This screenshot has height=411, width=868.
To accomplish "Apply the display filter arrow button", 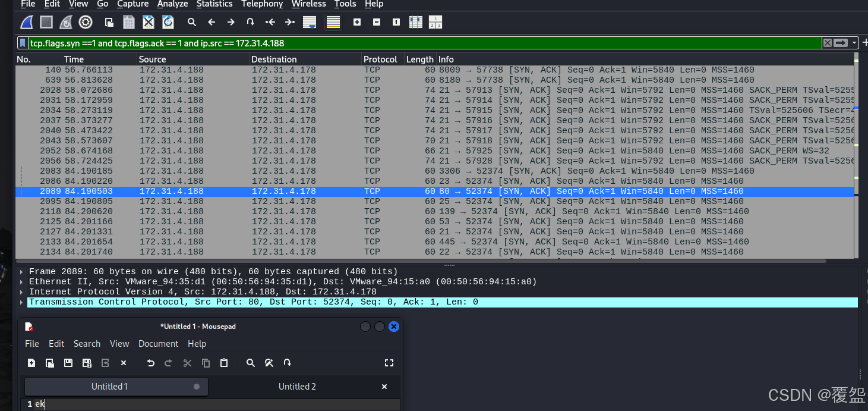I will click(x=841, y=43).
